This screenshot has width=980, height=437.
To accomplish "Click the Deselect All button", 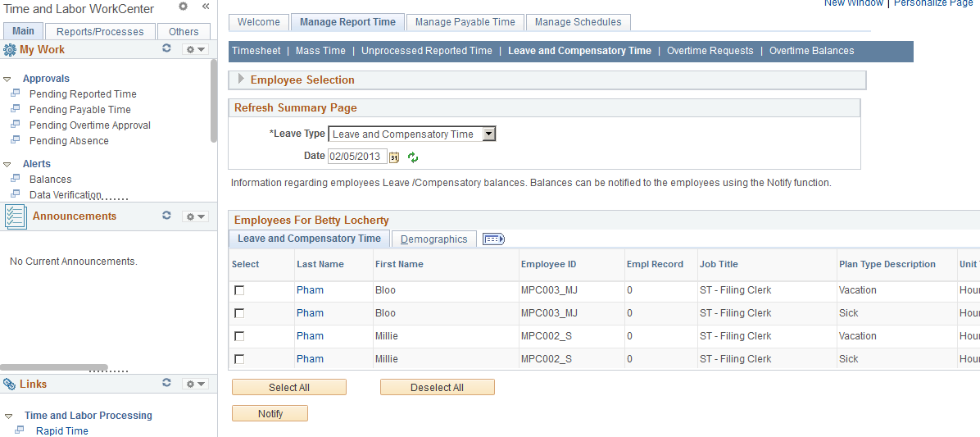I will click(x=437, y=387).
